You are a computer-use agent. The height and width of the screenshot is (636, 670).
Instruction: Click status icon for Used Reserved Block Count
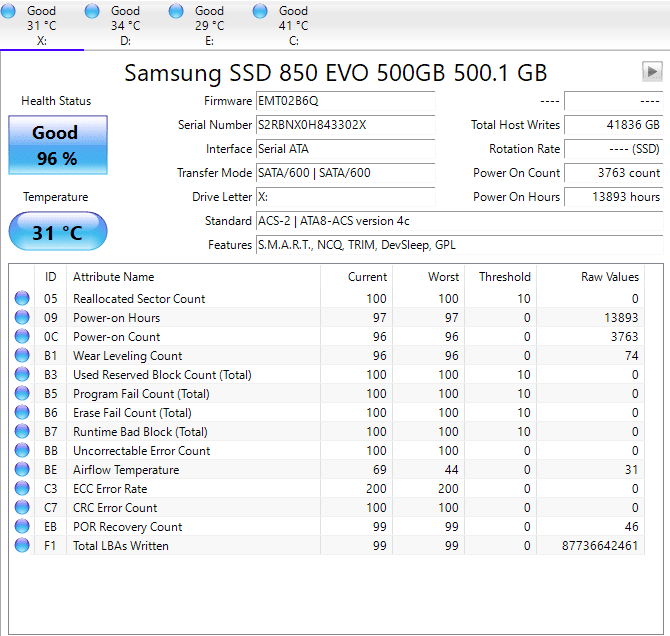click(x=22, y=374)
